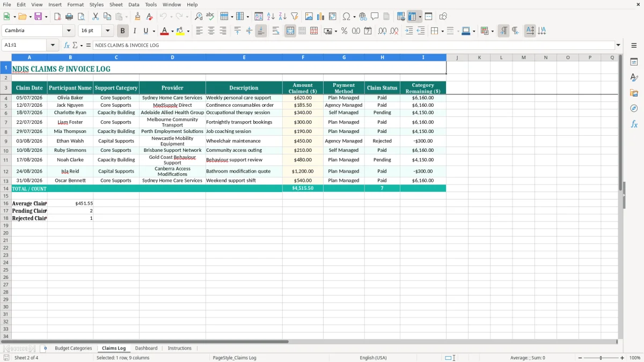This screenshot has width=644, height=362.
Task: Click zoom level 100% in the status bar
Action: (635, 358)
